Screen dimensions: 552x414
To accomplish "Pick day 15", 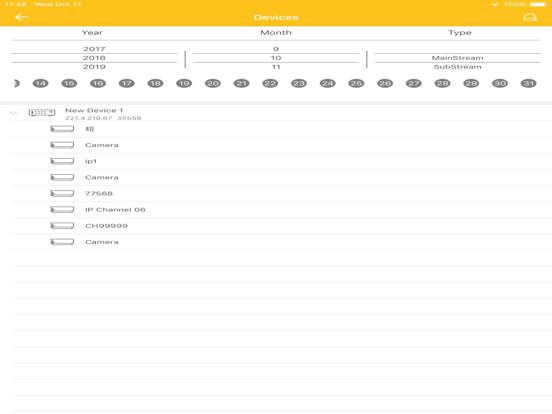I will click(x=69, y=83).
